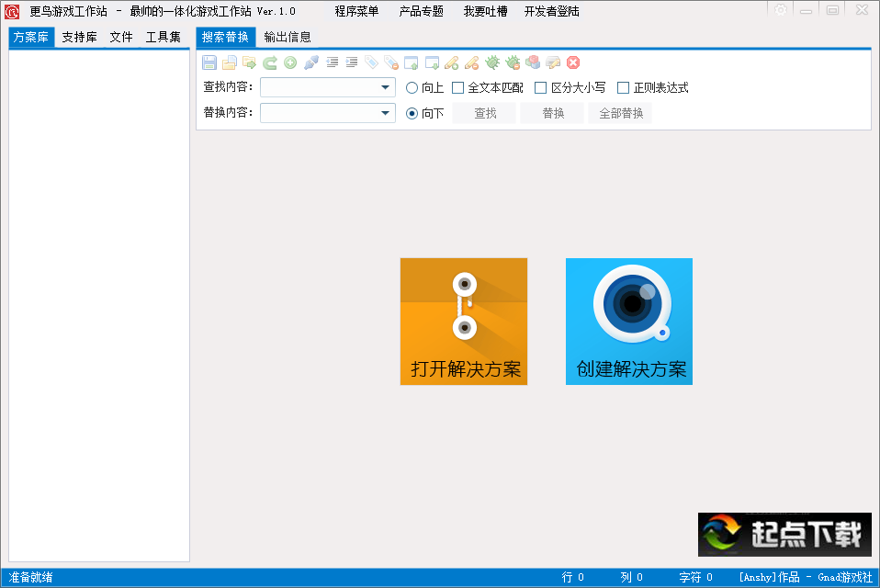The image size is (880, 588).
Task: Click the [Anshy]作品 - Gnad游戏社 status text
Action: (806, 577)
